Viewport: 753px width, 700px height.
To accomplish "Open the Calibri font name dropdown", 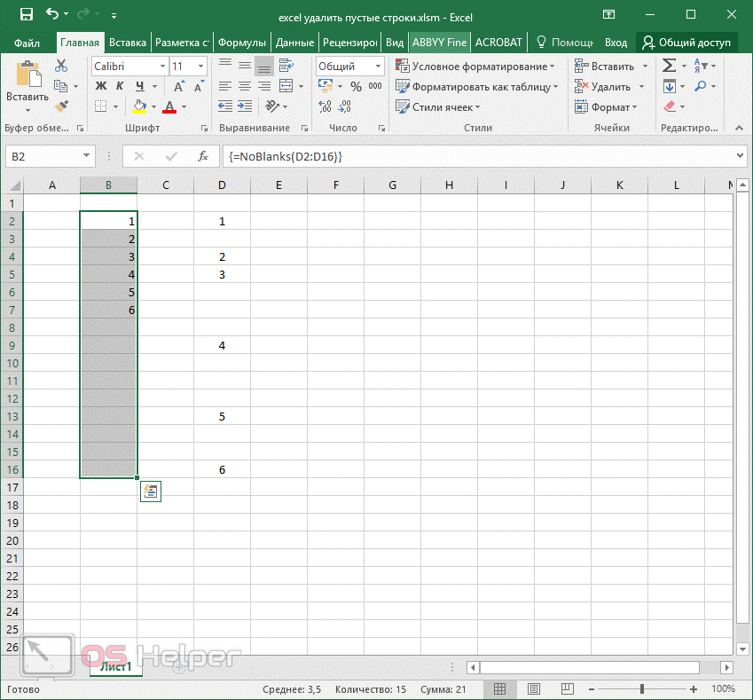I will click(x=162, y=67).
